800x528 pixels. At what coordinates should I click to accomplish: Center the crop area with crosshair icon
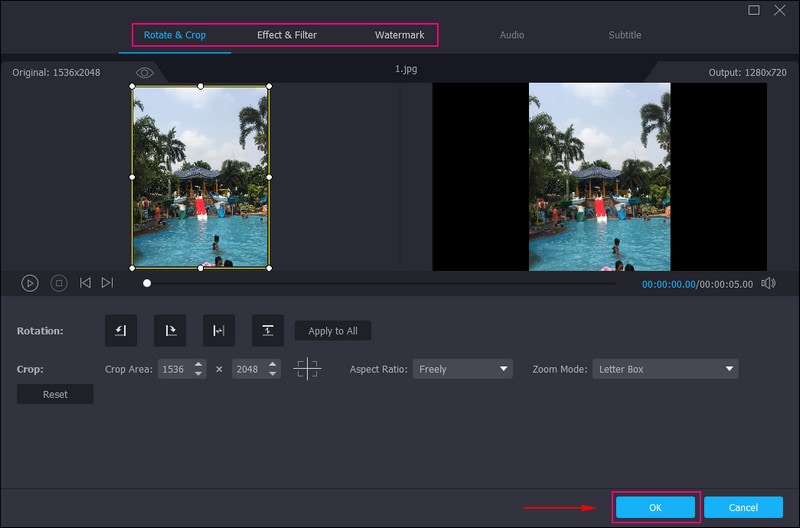click(x=307, y=369)
